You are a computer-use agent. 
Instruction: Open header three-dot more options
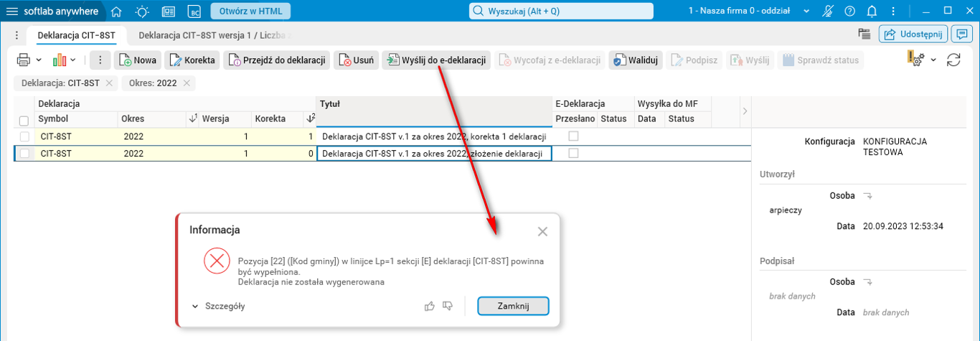point(892,11)
